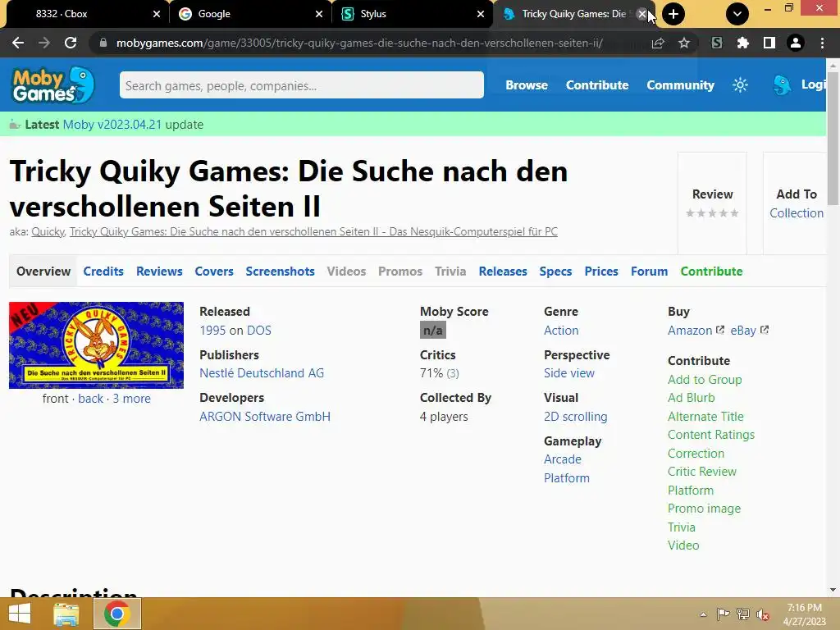Viewport: 840px width, 630px height.
Task: Toggle the browser side panel icon
Action: 769,43
